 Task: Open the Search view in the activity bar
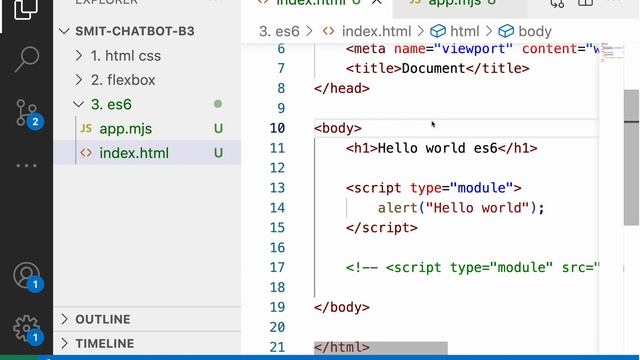pyautogui.click(x=27, y=60)
